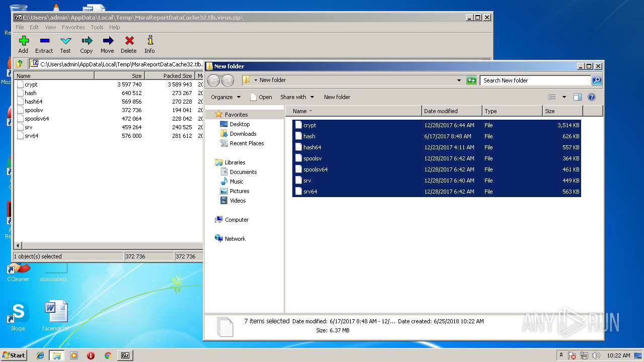Click the Extract icon in 7-Zip toolbar
The image size is (644, 362).
pos(44,44)
